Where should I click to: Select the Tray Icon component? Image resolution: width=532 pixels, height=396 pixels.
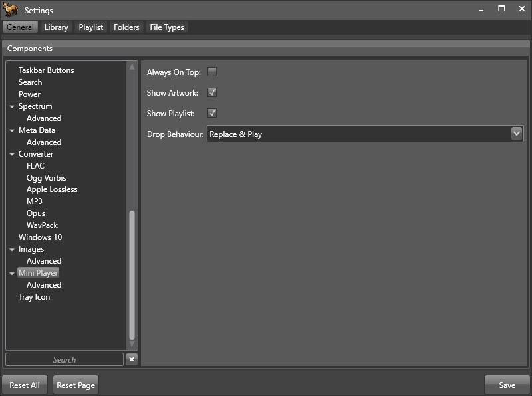coord(34,297)
